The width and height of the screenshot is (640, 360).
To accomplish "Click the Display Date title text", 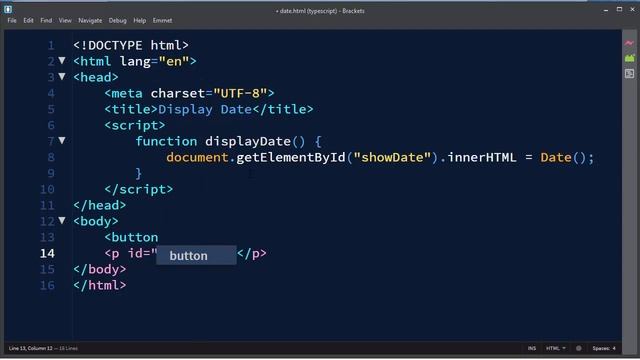I will pyautogui.click(x=205, y=109).
